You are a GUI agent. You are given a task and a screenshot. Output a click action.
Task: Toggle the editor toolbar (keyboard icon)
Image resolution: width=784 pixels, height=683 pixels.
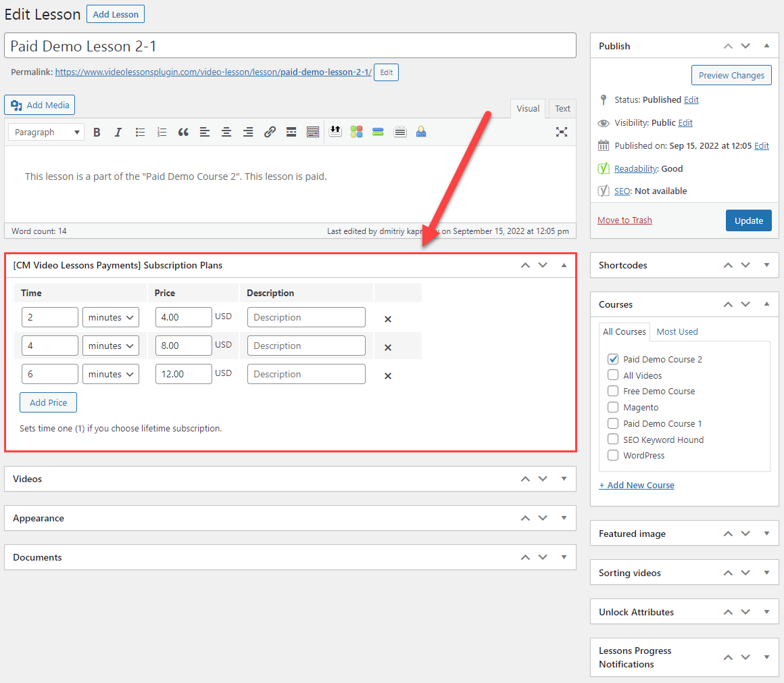[313, 132]
